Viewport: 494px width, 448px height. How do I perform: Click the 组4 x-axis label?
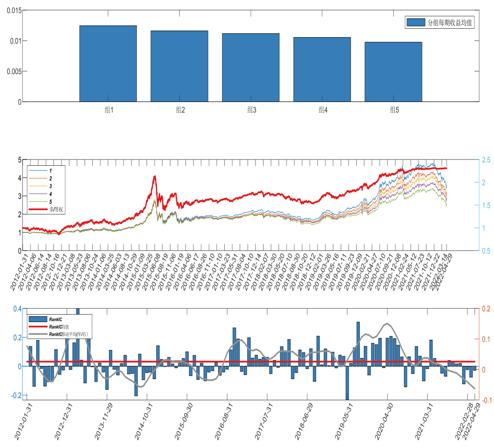(x=323, y=110)
